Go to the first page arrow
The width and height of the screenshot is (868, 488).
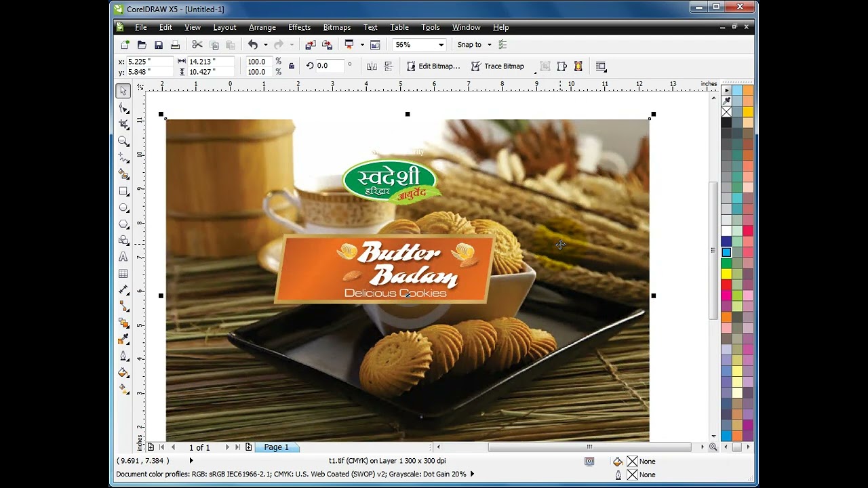(x=161, y=447)
